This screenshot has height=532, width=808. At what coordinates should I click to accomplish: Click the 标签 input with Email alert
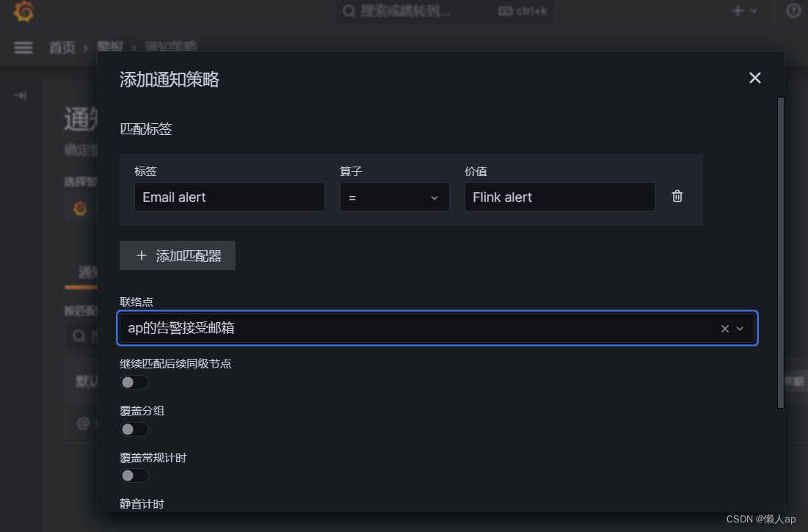point(229,197)
